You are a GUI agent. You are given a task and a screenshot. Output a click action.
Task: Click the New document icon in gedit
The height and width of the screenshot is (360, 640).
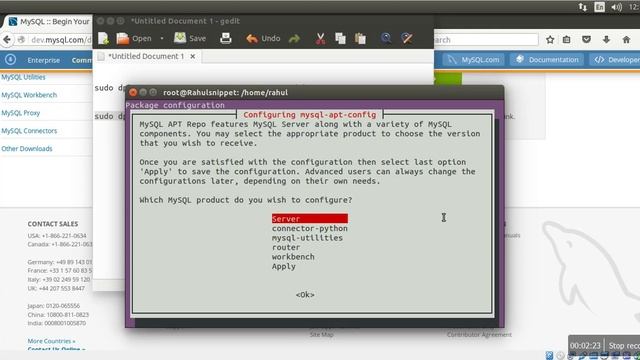point(103,38)
